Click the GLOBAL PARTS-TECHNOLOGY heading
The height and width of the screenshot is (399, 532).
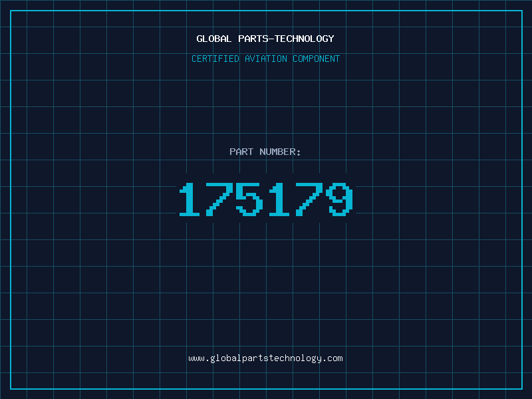265,39
